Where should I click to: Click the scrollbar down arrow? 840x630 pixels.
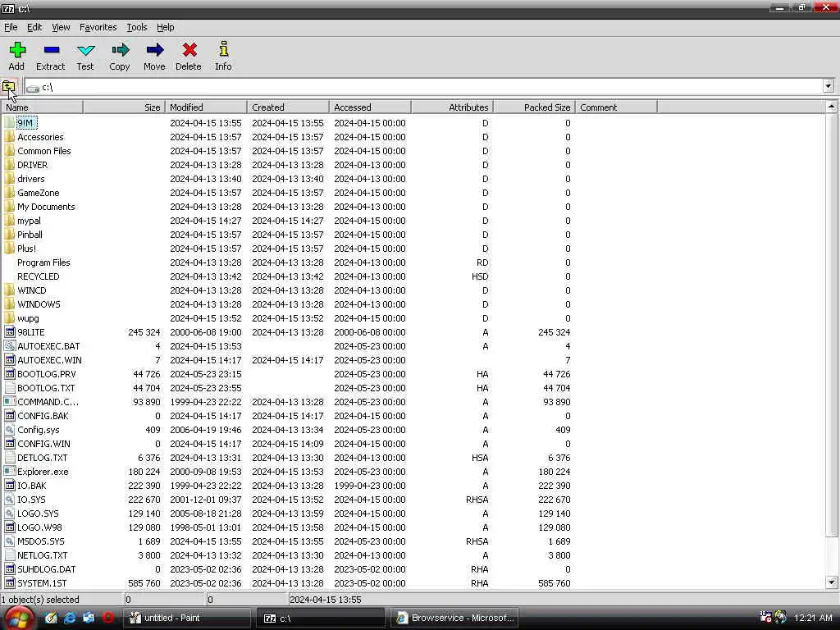(832, 582)
